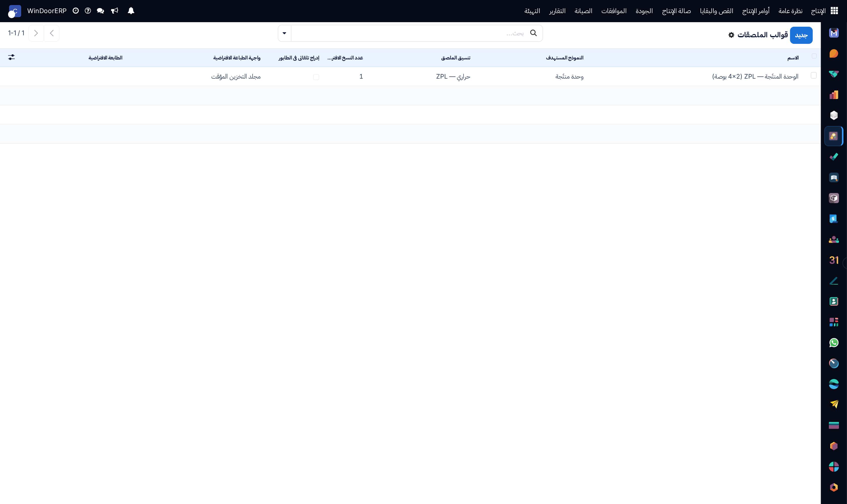The image size is (847, 504).
Task: Open the التهيئة menu
Action: 532,11
